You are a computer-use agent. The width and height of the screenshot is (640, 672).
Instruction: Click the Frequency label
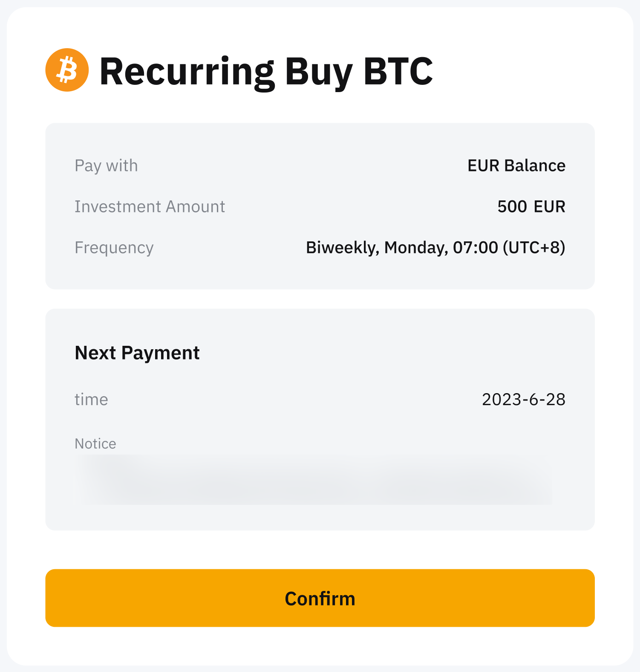[114, 248]
